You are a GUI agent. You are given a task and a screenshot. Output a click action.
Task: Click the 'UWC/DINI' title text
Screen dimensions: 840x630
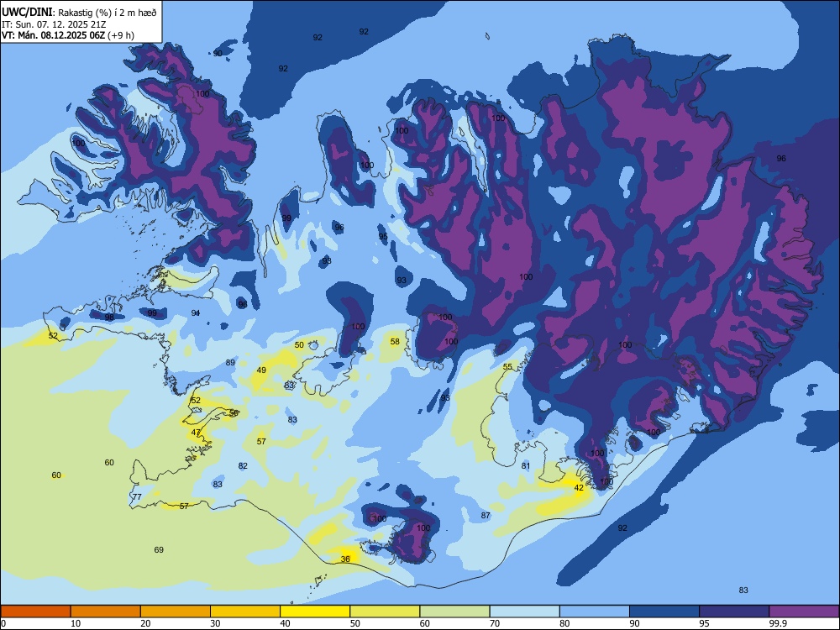pos(27,13)
